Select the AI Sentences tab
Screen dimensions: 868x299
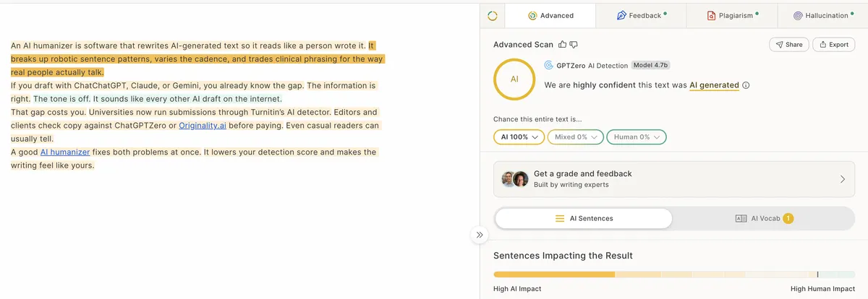[584, 218]
